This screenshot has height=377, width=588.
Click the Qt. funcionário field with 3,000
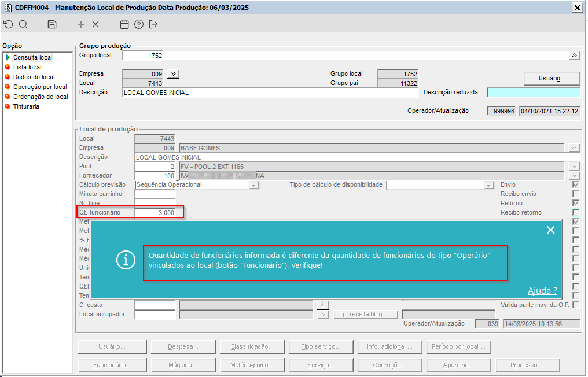point(155,212)
